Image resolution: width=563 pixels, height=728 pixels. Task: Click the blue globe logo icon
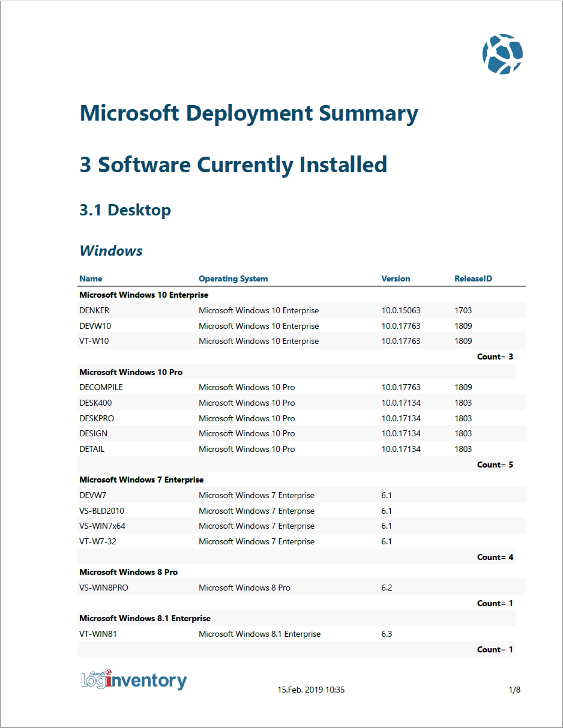point(502,54)
